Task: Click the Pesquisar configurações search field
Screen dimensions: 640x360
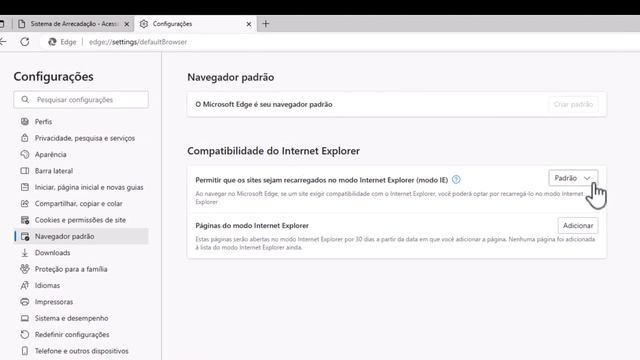Action: pos(81,100)
